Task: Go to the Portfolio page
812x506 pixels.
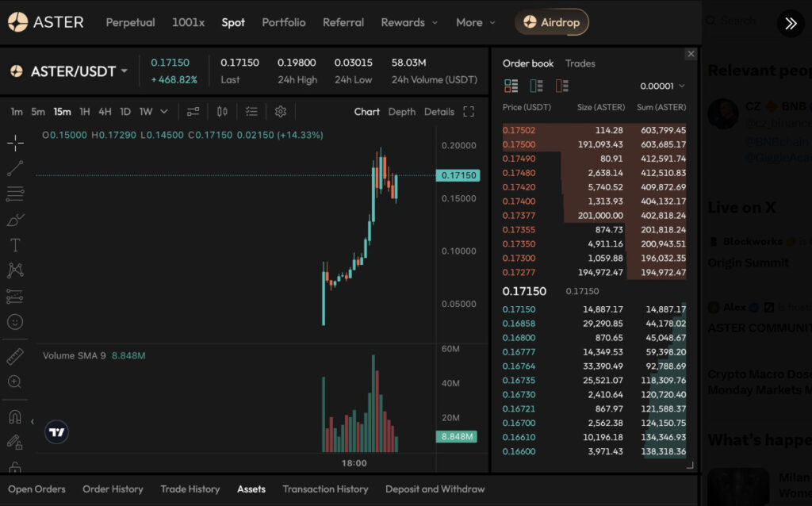Action: pyautogui.click(x=284, y=22)
